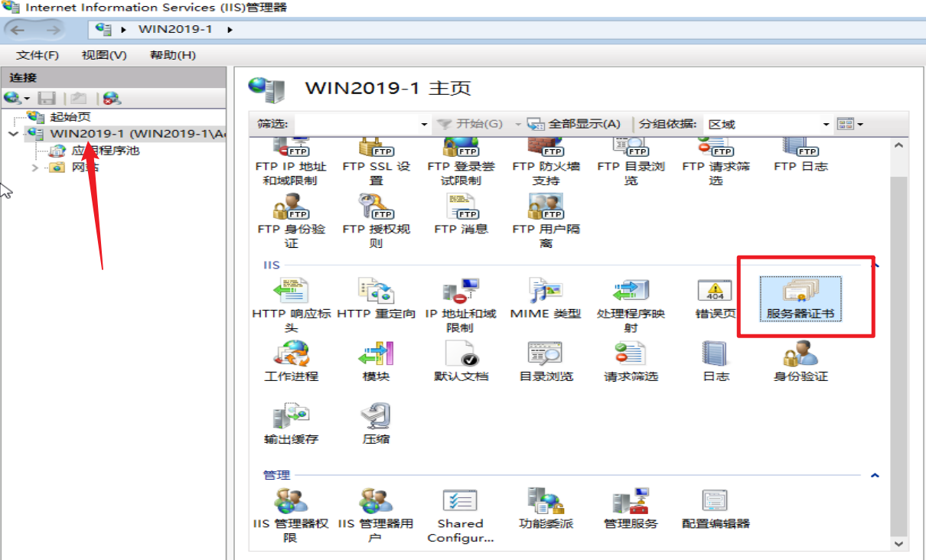Open 默认文档 feature
This screenshot has height=560, width=926.
tap(461, 362)
